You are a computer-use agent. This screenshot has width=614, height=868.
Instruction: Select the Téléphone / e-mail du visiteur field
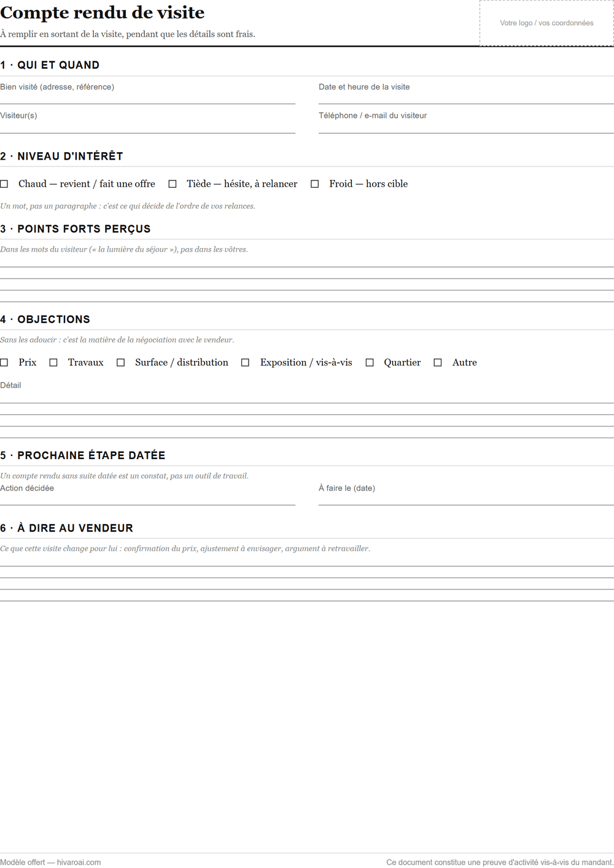click(x=466, y=127)
